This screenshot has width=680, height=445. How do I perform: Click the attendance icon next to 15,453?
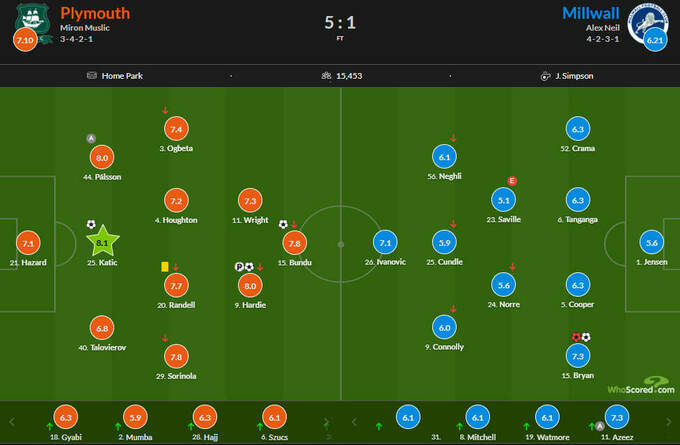coord(324,75)
